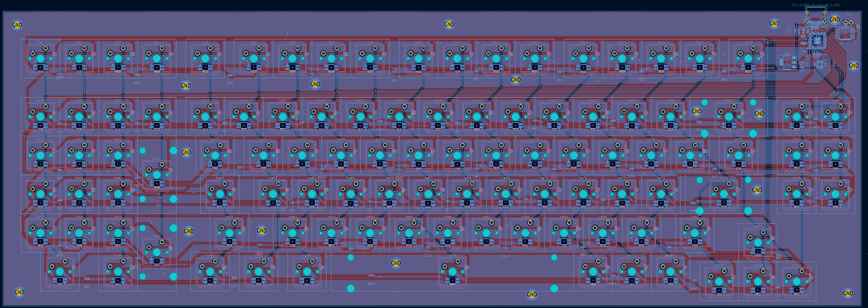
Task: Select the SW44 switch footprint
Action: click(x=264, y=155)
